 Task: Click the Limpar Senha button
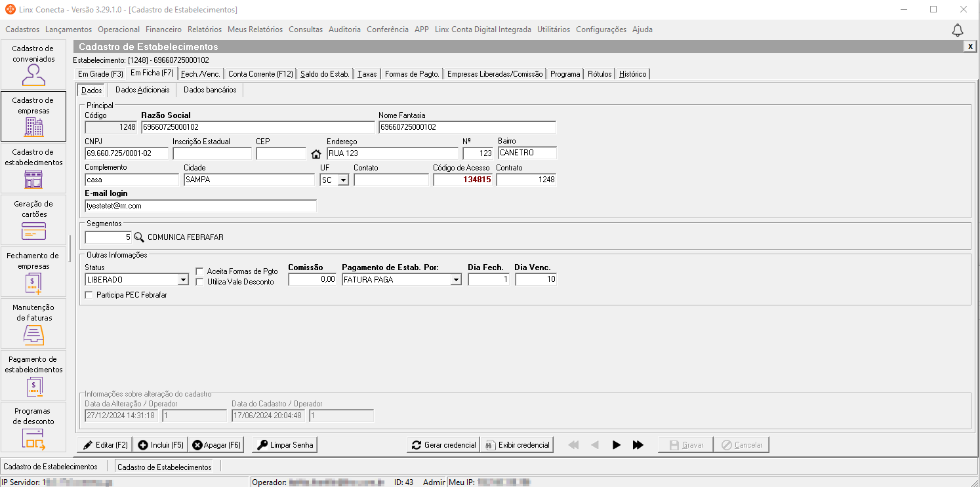[285, 445]
